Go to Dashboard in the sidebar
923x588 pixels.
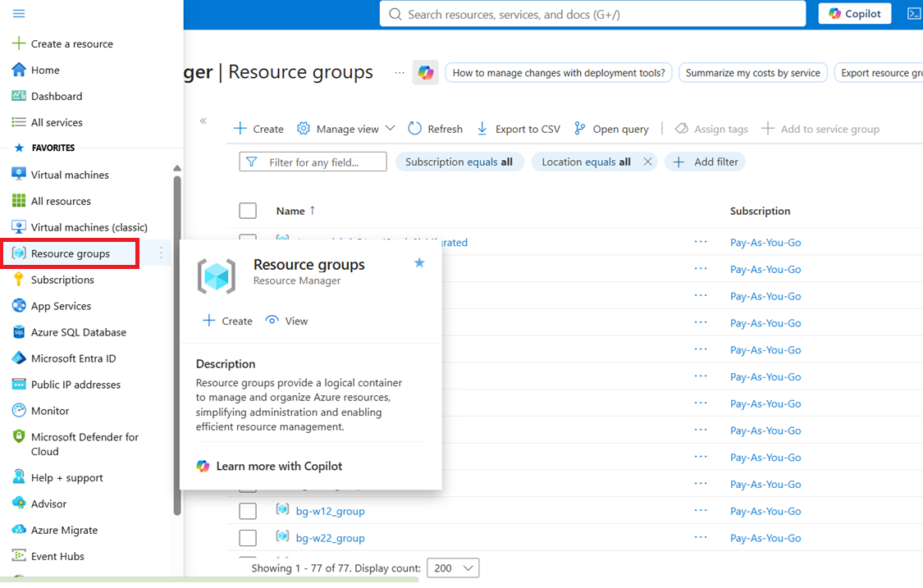tap(57, 96)
